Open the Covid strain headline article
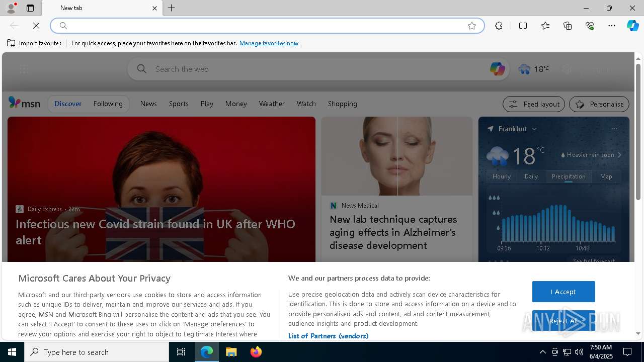 [x=155, y=232]
